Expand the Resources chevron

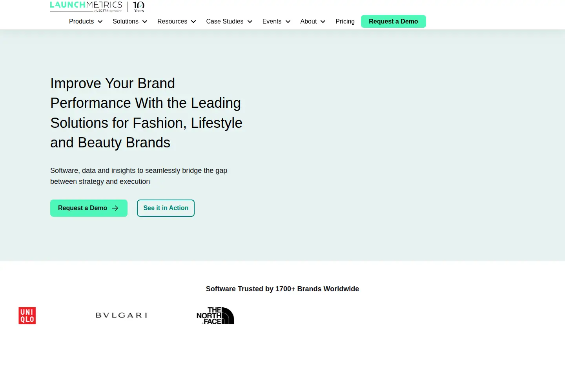(193, 22)
